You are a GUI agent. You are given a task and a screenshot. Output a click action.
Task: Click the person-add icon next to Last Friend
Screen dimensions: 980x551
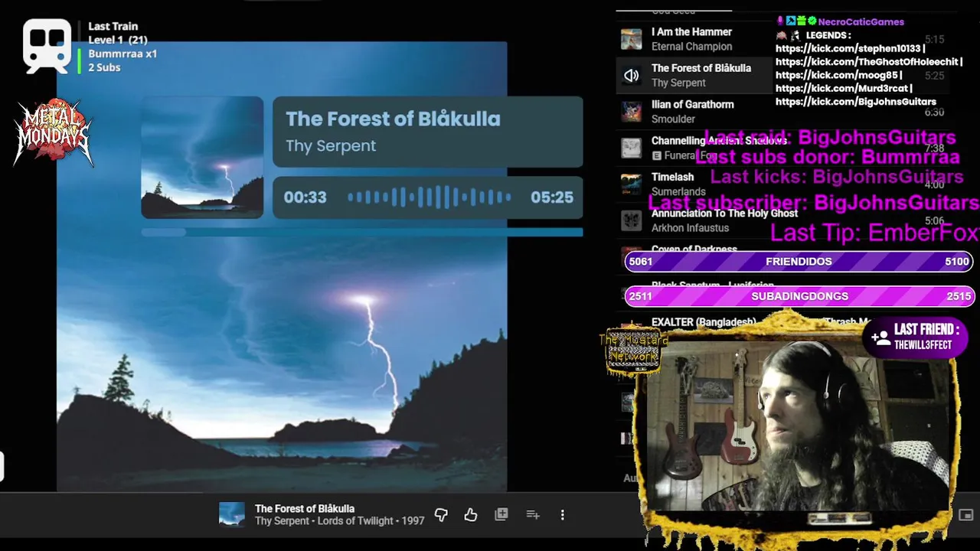(x=880, y=337)
